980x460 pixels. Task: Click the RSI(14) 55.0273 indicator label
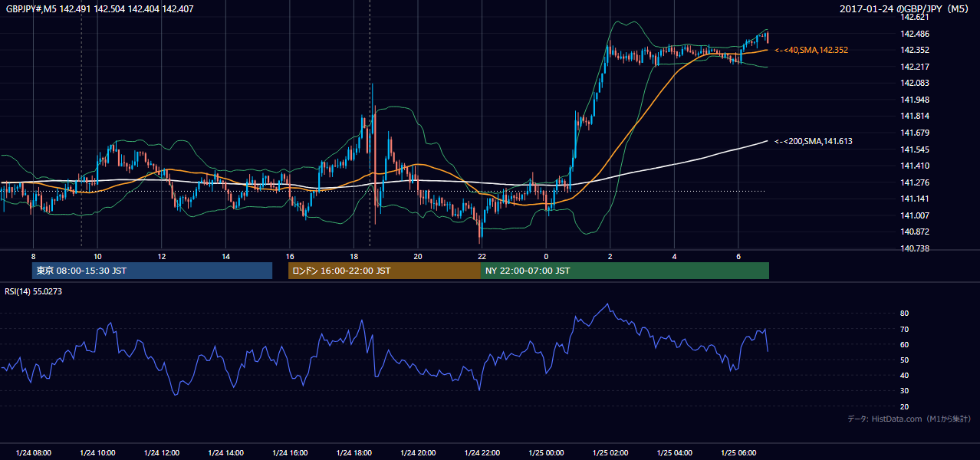point(35,291)
